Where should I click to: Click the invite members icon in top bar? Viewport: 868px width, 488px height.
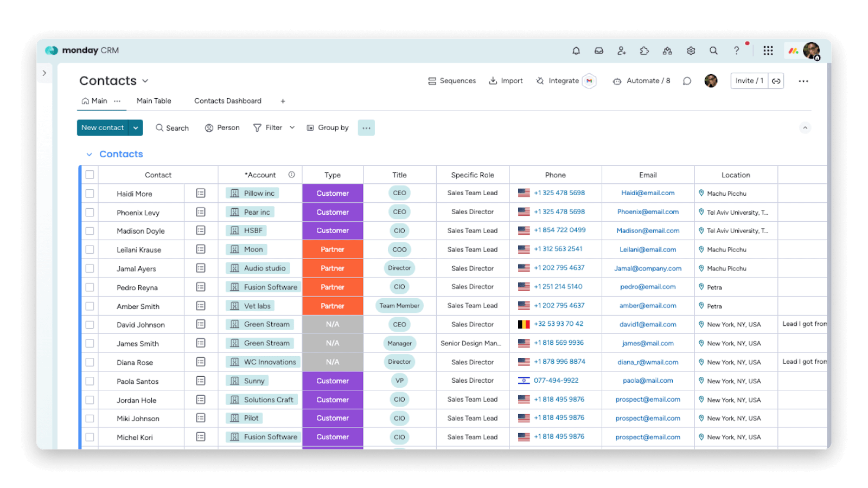(x=622, y=50)
